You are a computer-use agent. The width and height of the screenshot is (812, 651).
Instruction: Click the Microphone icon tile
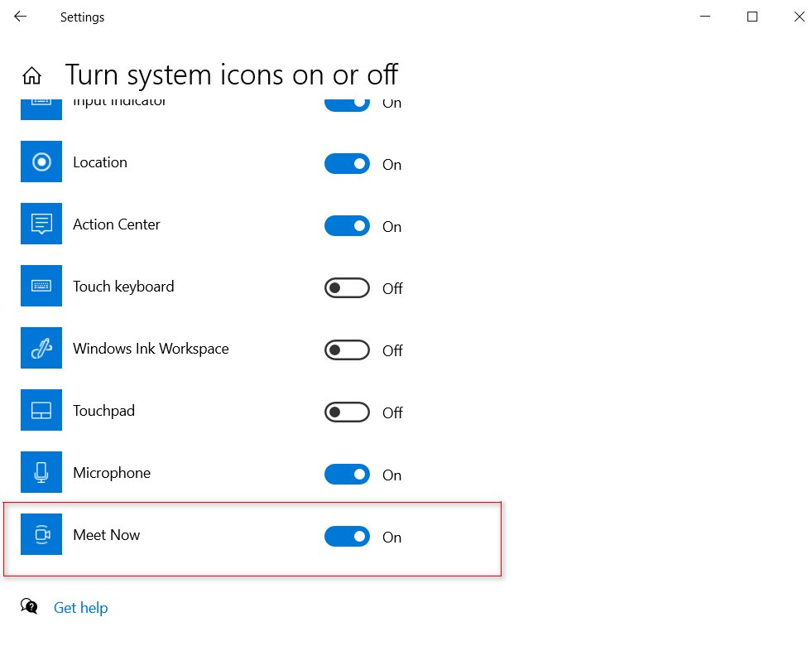coord(41,472)
